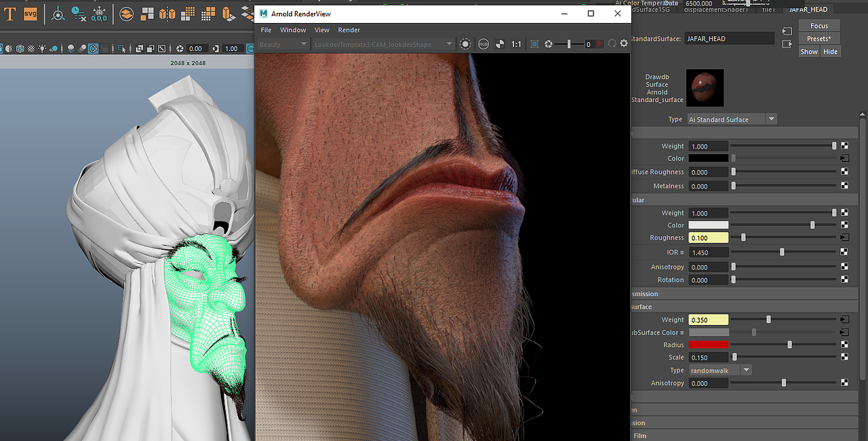Click the separate meshes shelf icon

(147, 14)
